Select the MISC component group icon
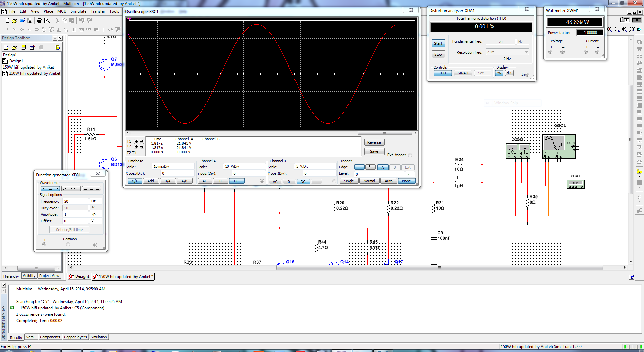This screenshot has width=644, height=352. pos(89,30)
